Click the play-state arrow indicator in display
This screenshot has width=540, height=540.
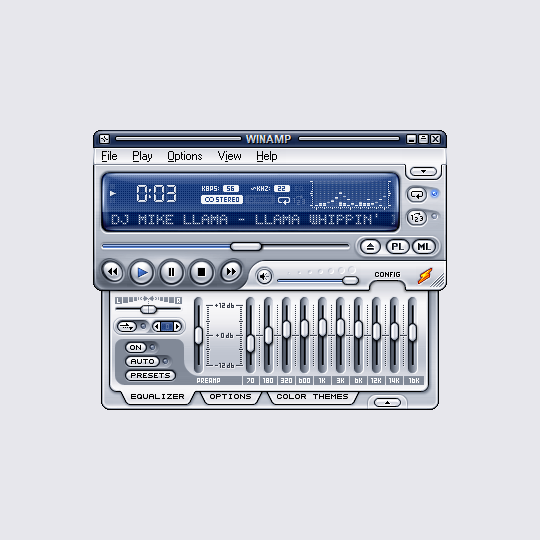point(113,193)
